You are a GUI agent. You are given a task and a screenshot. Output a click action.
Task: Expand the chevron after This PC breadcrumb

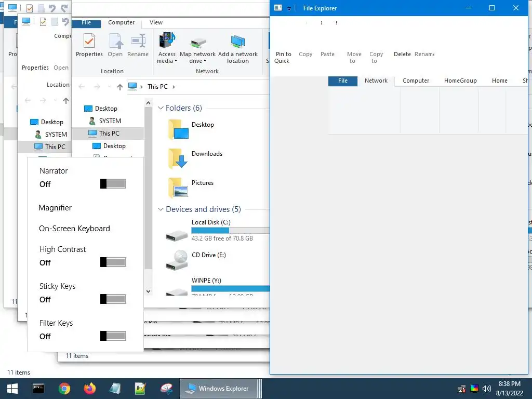pyautogui.click(x=174, y=87)
